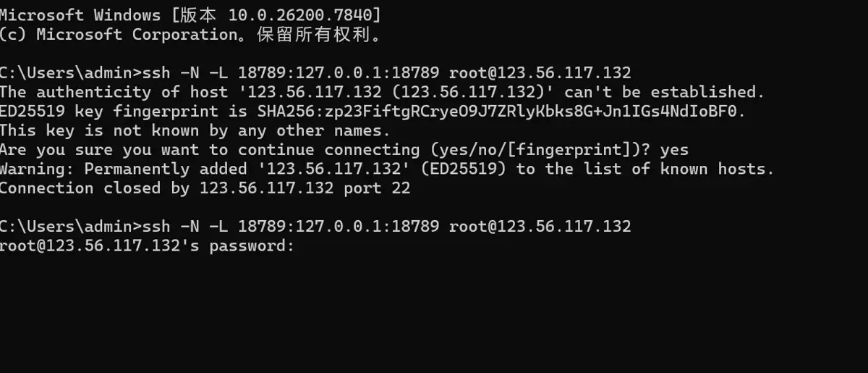The image size is (868, 373).
Task: Click the typed 'yes' answer text
Action: 674,150
